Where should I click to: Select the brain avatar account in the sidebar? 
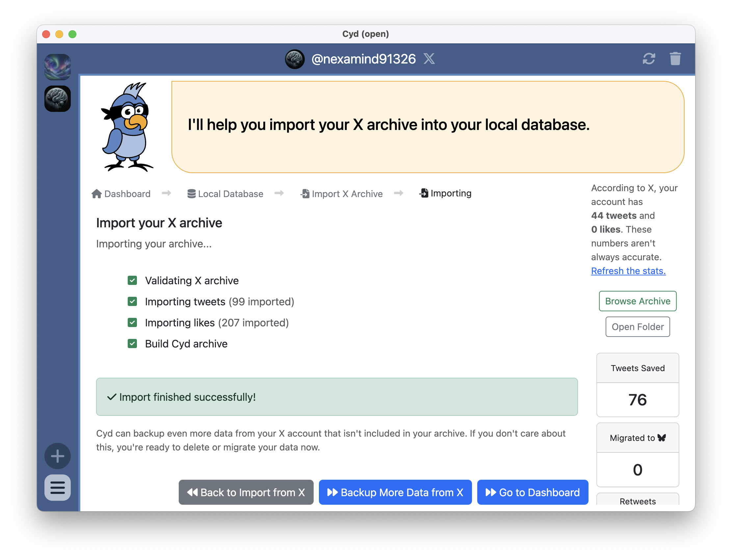pyautogui.click(x=58, y=99)
